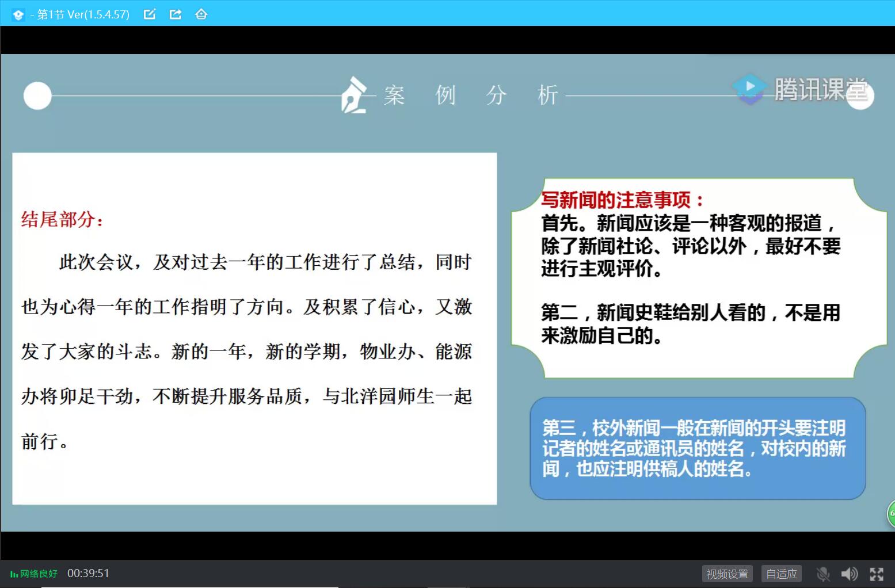Click the house-shaped icon in title bar
This screenshot has width=895, height=588.
pyautogui.click(x=201, y=14)
